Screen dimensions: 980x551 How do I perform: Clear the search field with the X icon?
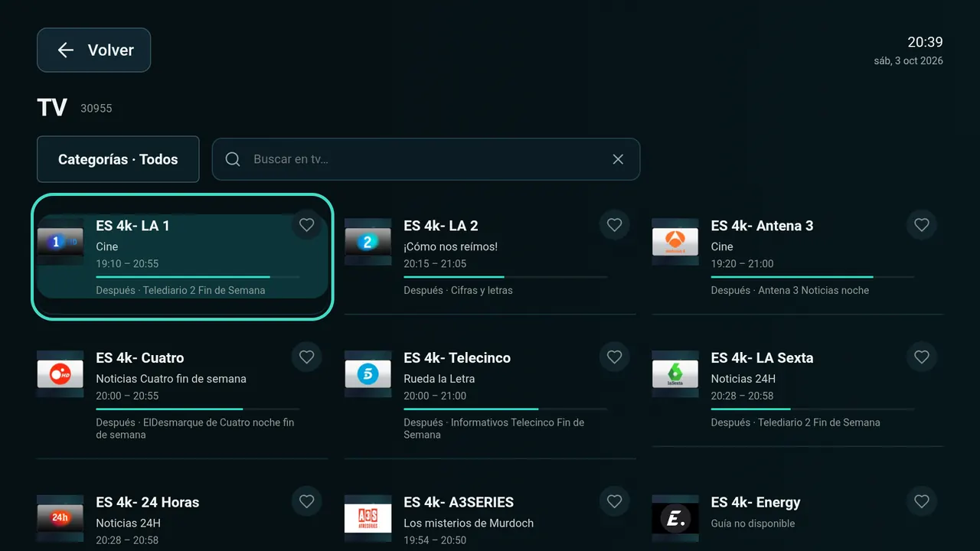point(618,159)
